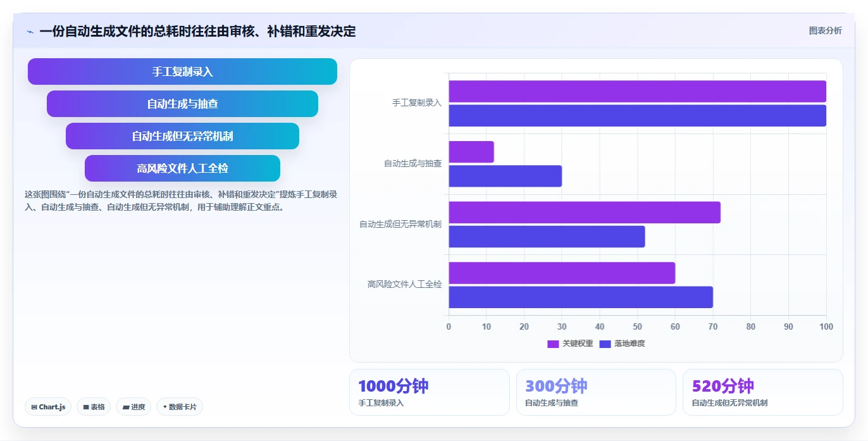Click 高风险文件人工全检 purple bar at 60
Image resolution: width=868 pixels, height=441 pixels.
(x=562, y=273)
